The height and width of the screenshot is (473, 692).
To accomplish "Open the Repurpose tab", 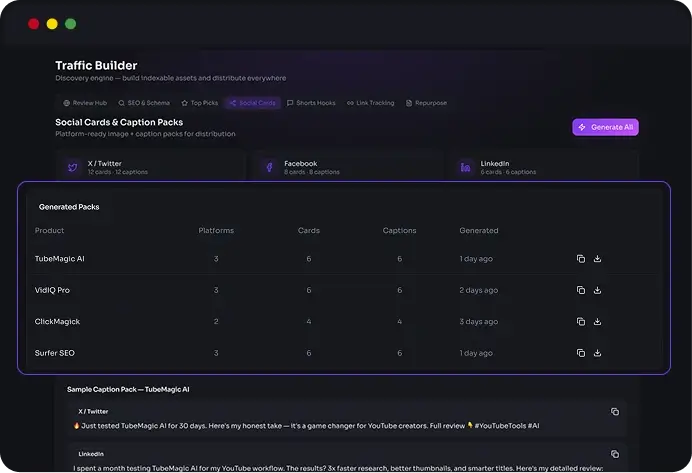I will pyautogui.click(x=426, y=103).
